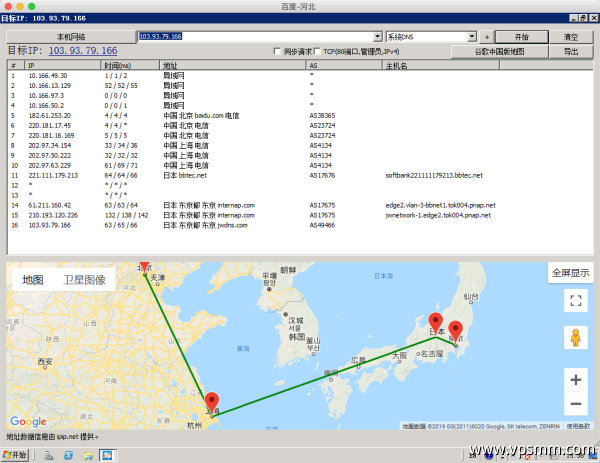The image size is (600, 463).
Task: Select the active traceroute app in taskbar
Action: point(108,455)
